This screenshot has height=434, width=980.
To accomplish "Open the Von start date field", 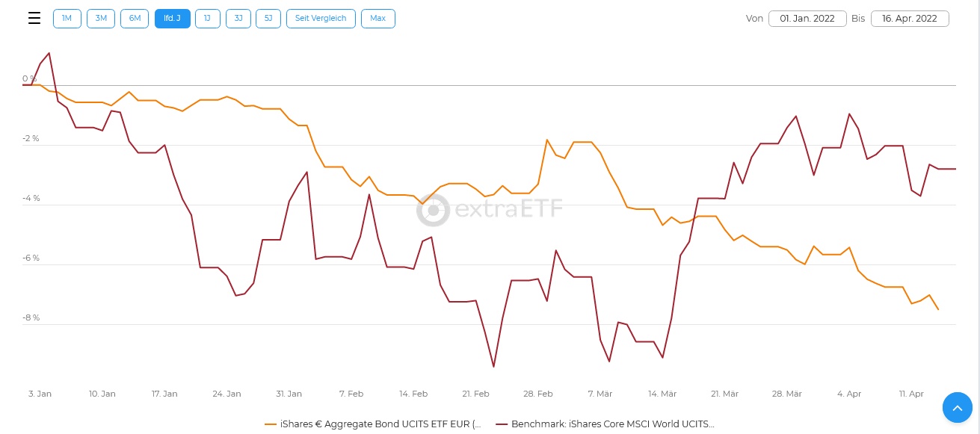I will (x=807, y=19).
